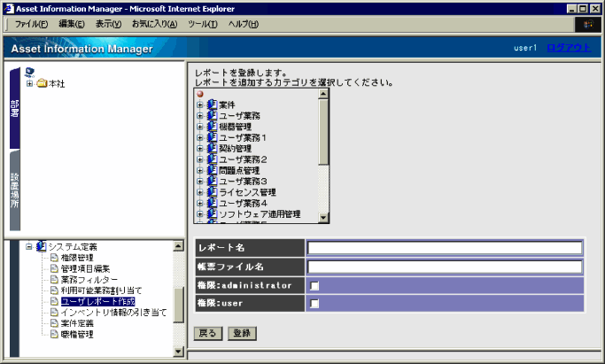Viewport: 605px width, 364px height.
Task: Click the ログアウト link
Action: coord(569,48)
